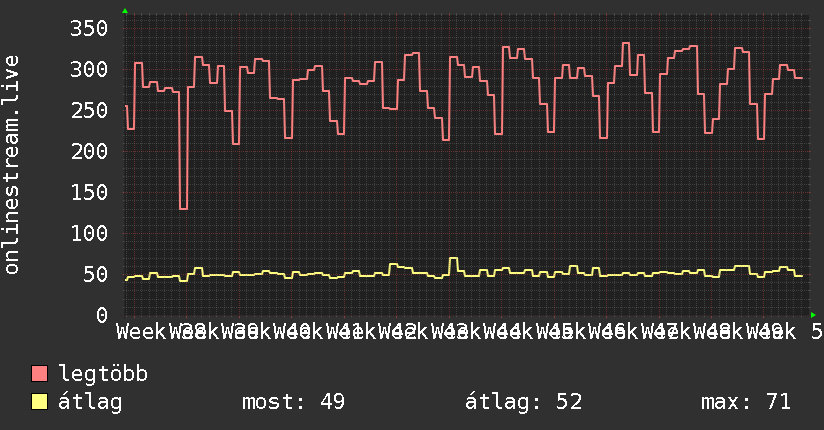Click the y-axis label 250
Image resolution: width=824 pixels, height=430 pixels.
89,110
